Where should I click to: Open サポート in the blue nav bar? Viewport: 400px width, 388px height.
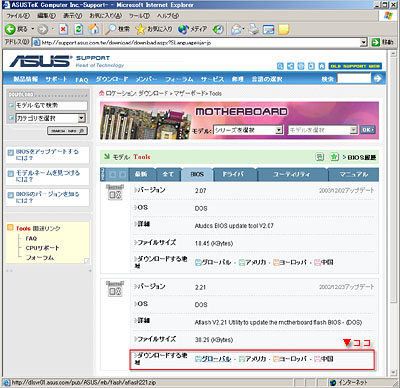tap(56, 79)
